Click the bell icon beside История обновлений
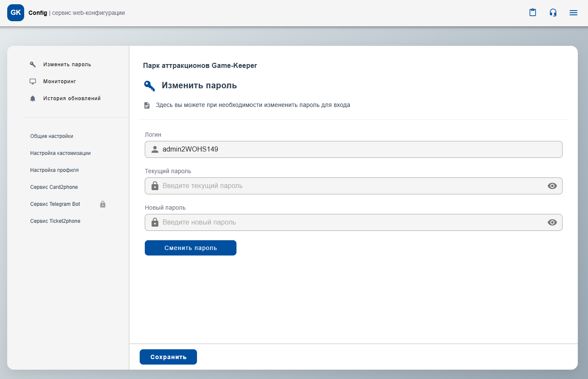The image size is (588, 379). pyautogui.click(x=33, y=98)
